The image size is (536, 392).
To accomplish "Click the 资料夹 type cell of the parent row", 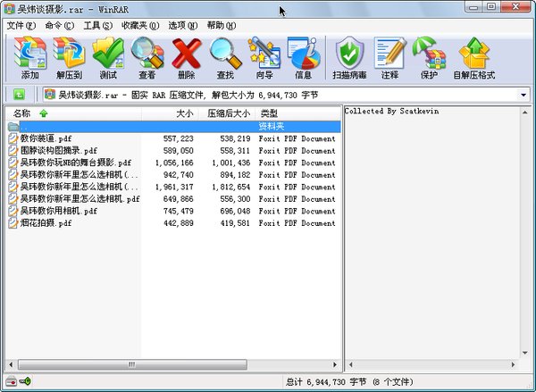I will [272, 127].
